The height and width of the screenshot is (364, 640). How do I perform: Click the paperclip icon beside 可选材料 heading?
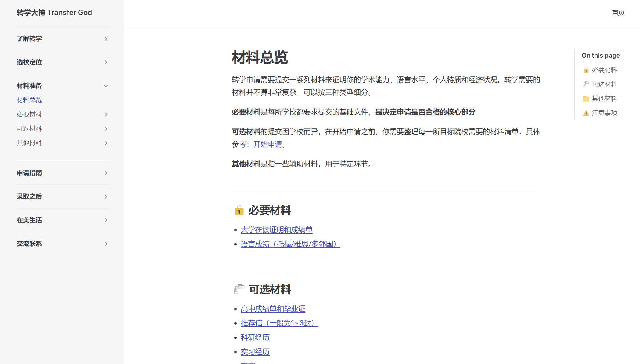pyautogui.click(x=239, y=289)
